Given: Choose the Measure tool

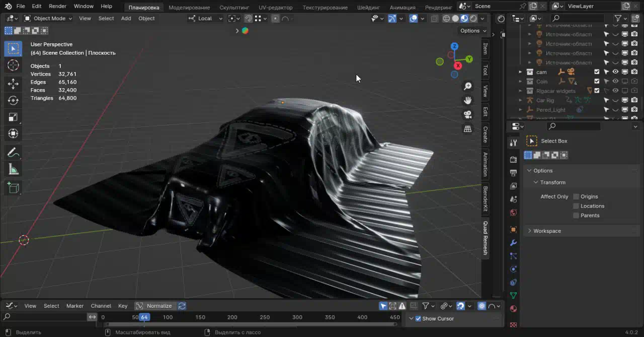Looking at the screenshot, I should [14, 169].
